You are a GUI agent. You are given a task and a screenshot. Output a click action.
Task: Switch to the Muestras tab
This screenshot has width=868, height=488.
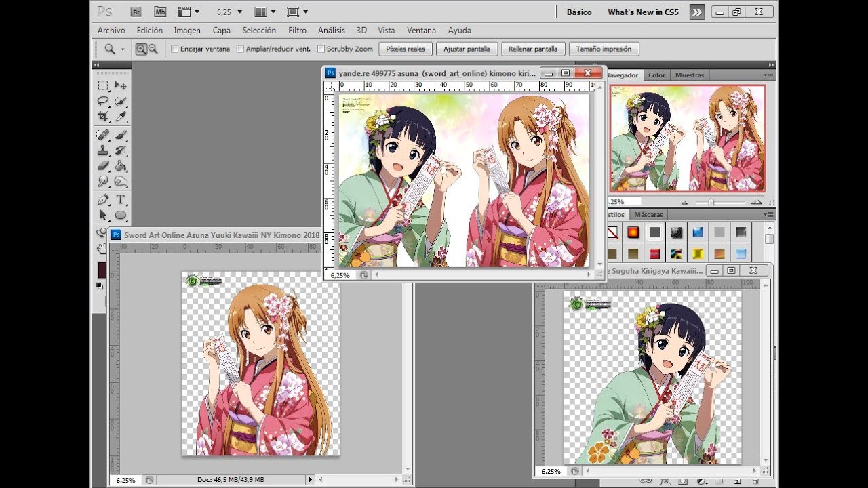click(690, 75)
